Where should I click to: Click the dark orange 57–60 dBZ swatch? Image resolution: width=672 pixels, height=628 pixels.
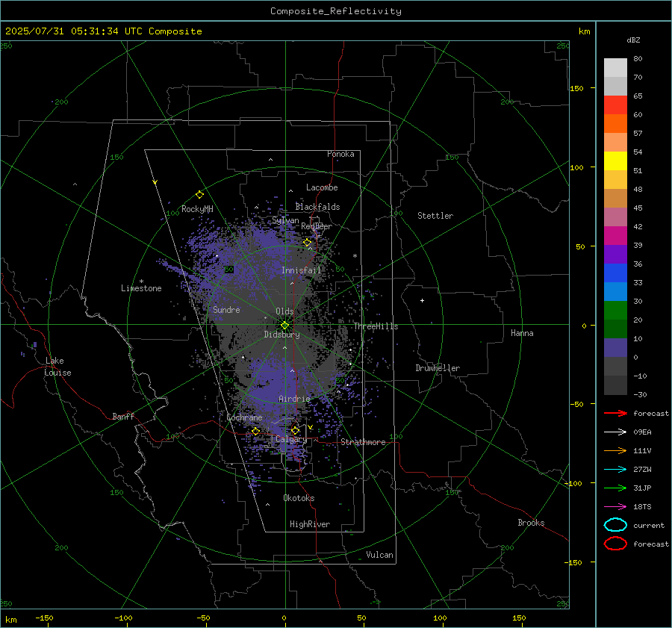coord(615,124)
